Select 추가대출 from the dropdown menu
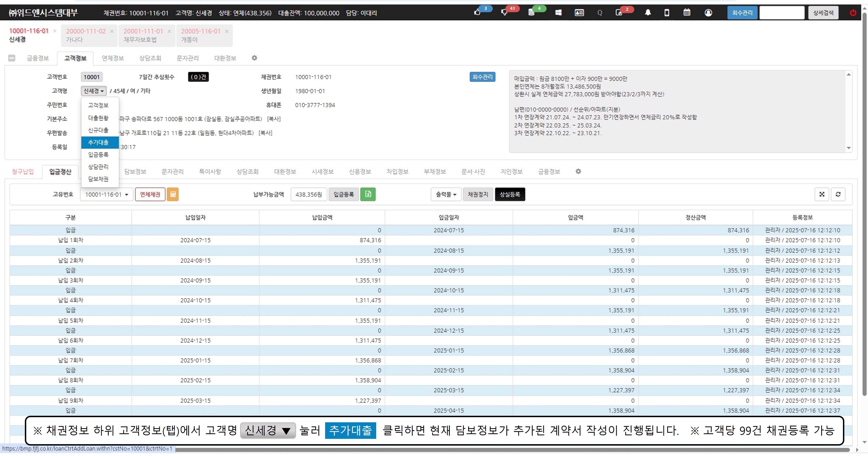Image resolution: width=868 pixels, height=456 pixels. 98,143
